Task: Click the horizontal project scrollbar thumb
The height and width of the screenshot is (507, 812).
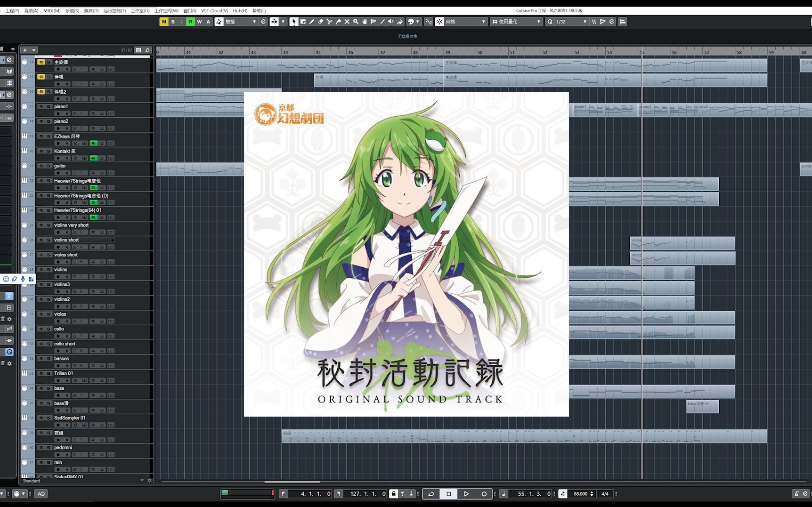Action: click(292, 482)
